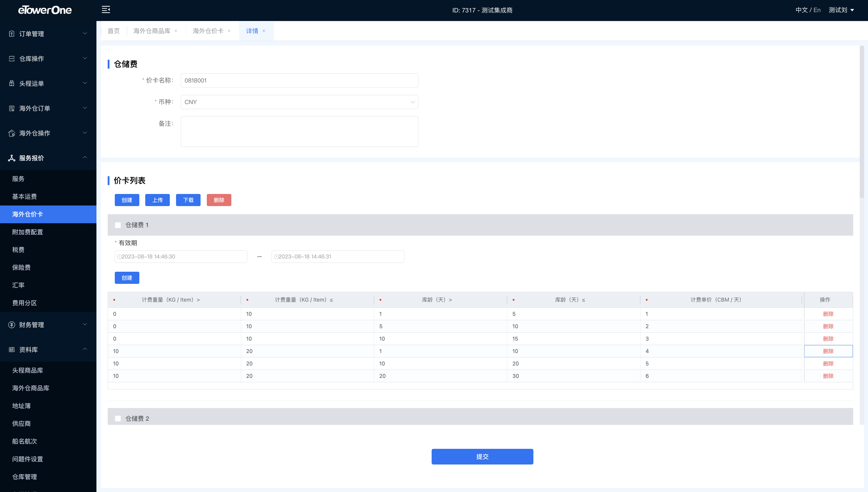Click the 订单管理 sidebar icon
Screen dimensions: 868x492
coord(12,33)
